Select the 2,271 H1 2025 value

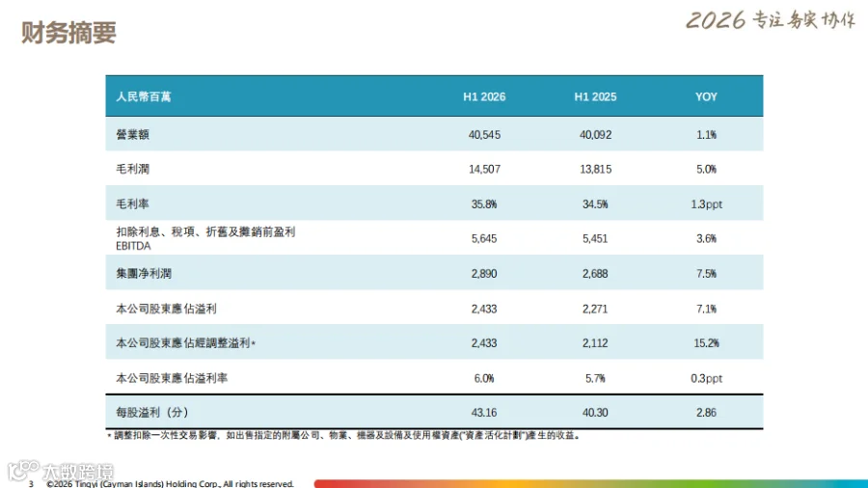595,309
